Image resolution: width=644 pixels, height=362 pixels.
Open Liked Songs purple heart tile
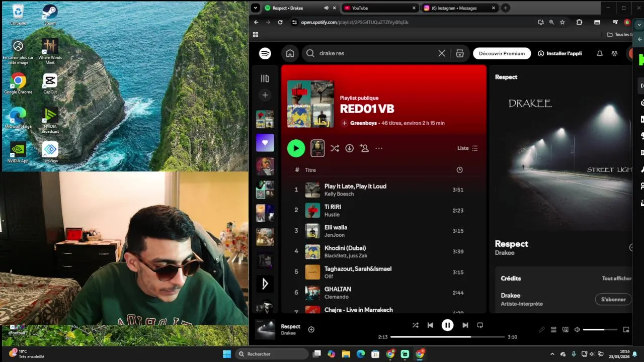click(265, 143)
